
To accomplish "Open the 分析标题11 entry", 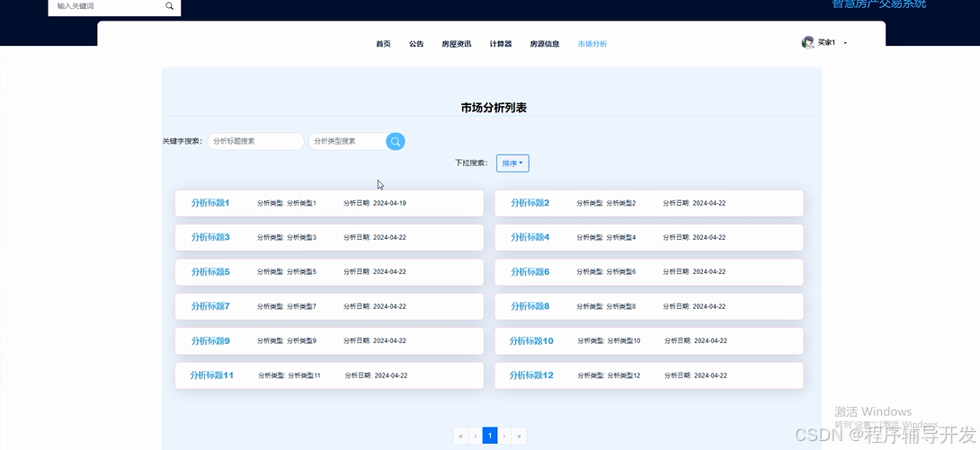I will pos(211,375).
